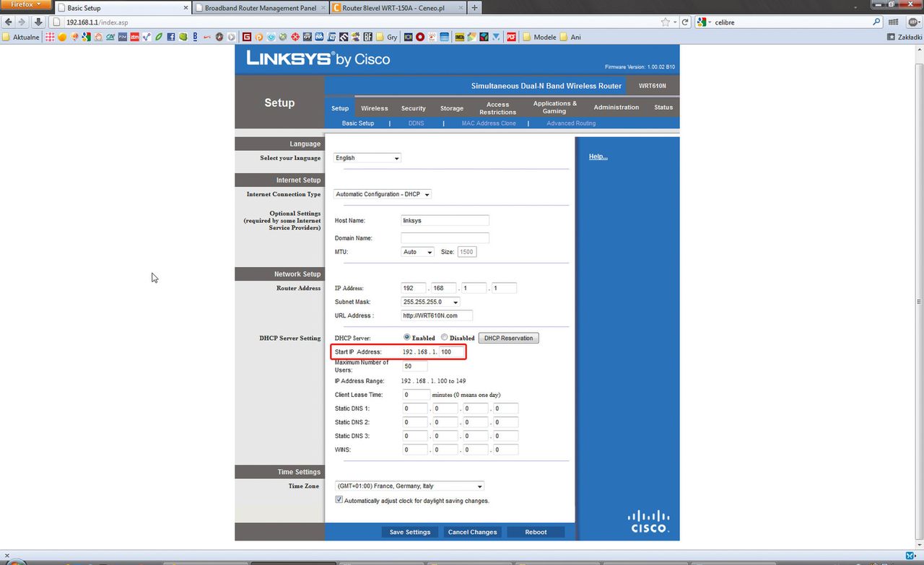Open the Ani bookmarks folder
Image resolution: width=924 pixels, height=565 pixels.
coord(570,37)
